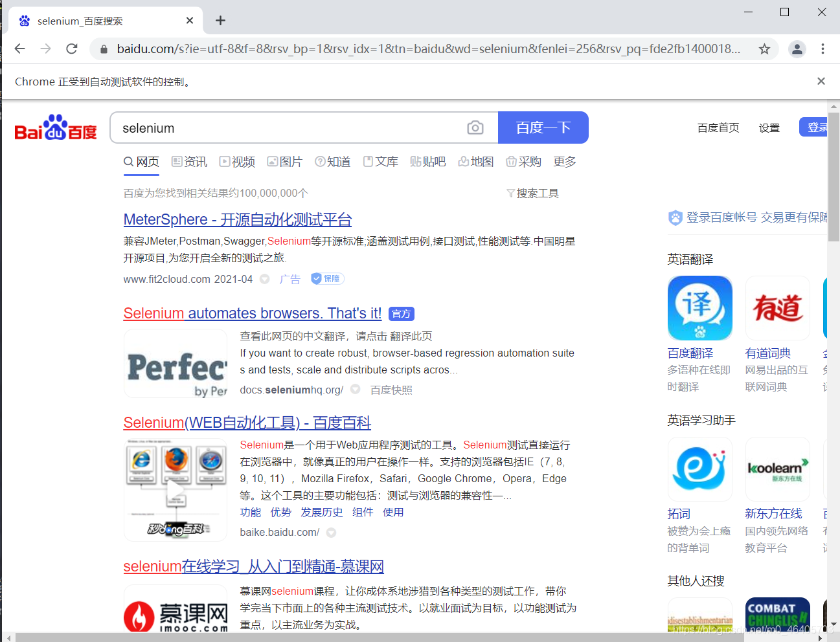Click the Baidu logo
Viewport: 840px width, 642px height.
point(56,128)
